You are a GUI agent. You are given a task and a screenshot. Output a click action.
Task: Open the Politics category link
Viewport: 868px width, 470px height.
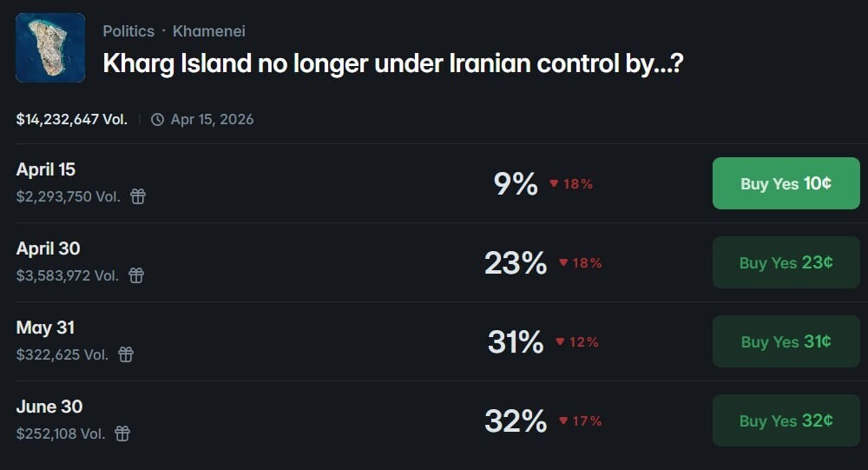(x=128, y=31)
